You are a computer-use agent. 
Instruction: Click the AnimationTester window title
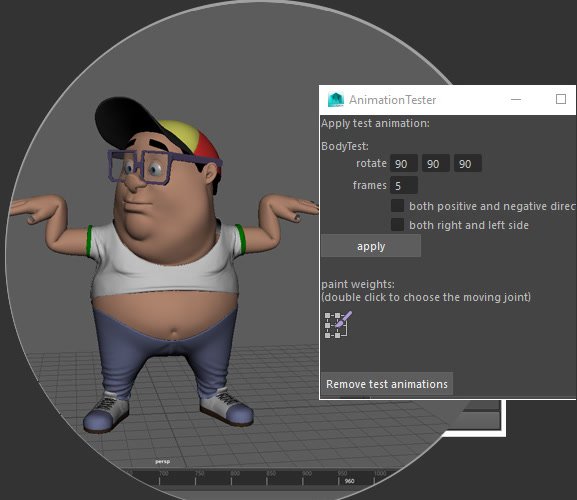tap(392, 100)
